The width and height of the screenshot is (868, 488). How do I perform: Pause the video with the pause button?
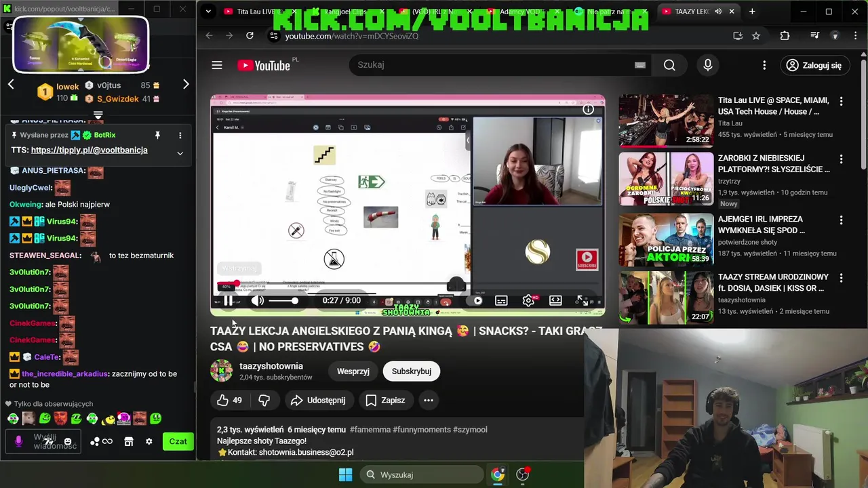pos(229,300)
